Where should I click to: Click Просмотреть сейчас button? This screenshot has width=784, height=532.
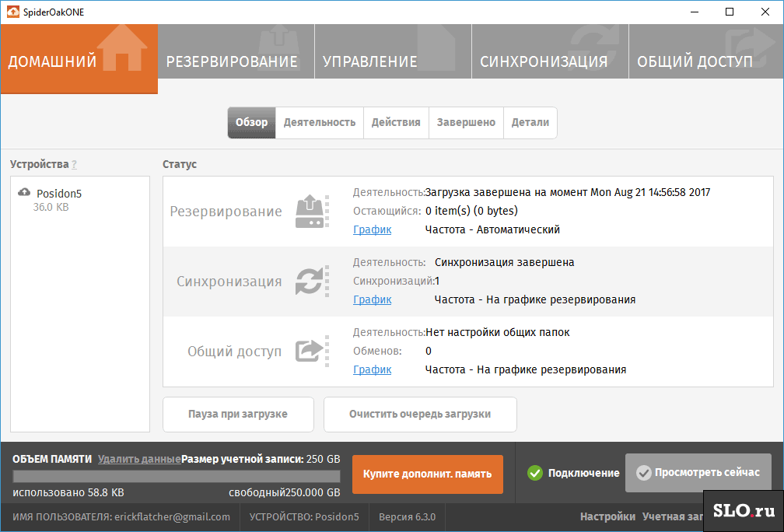[x=698, y=473]
